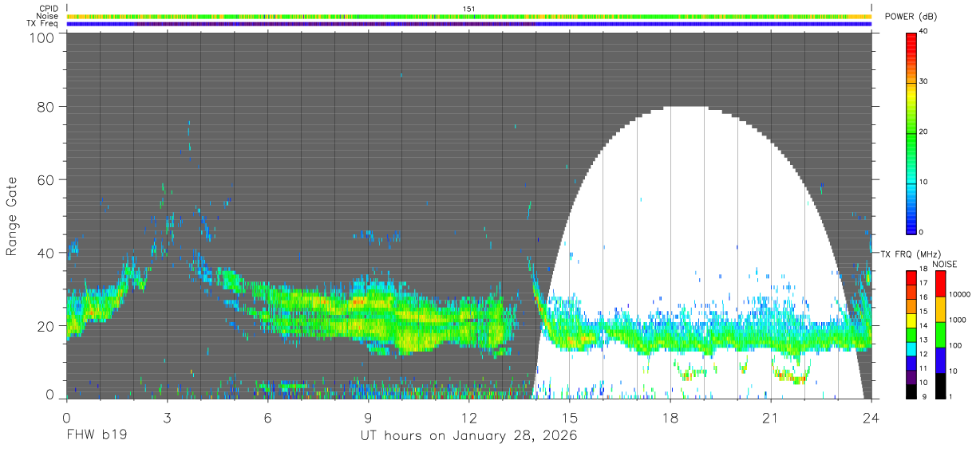This screenshot has height=452, width=980.
Task: Click the 80 tick on the Range Gate axis
Action: point(46,107)
